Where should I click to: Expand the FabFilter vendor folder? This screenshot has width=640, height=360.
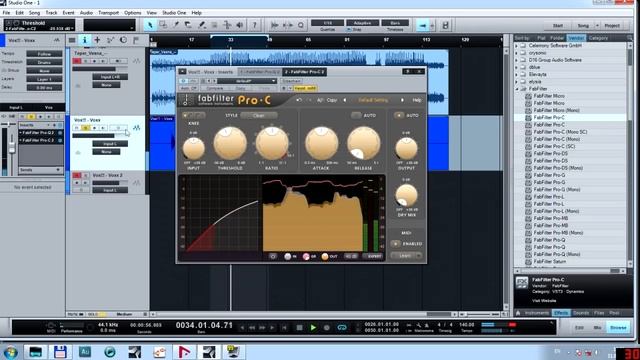coord(517,89)
